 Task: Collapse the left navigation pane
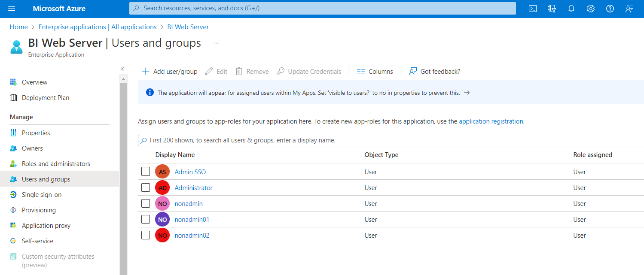[122, 69]
